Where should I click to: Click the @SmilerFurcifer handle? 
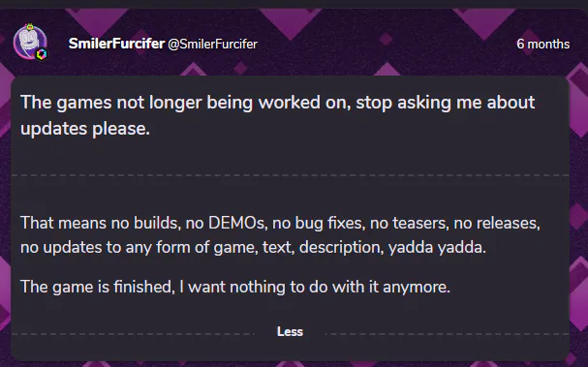tap(212, 45)
